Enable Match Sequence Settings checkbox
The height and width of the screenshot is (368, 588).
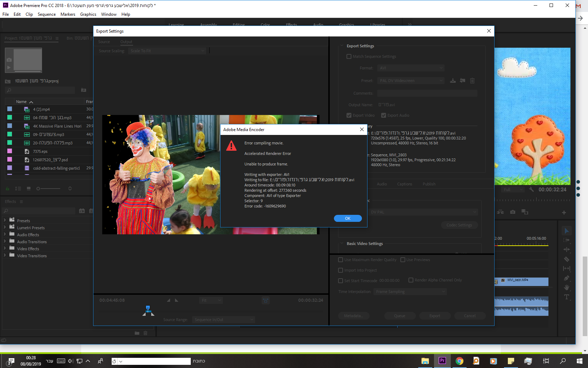pos(349,56)
